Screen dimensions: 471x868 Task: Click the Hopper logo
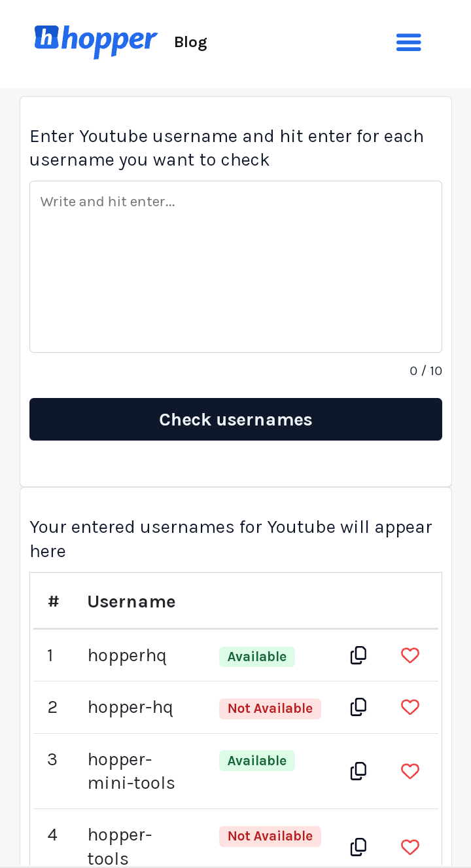pos(96,41)
